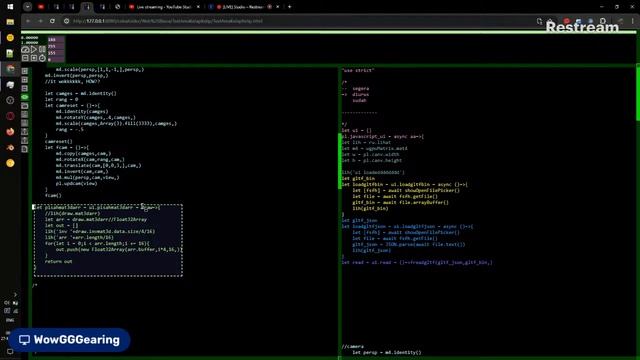Close the Live streaming YouTube Studio tab

(x=198, y=7)
